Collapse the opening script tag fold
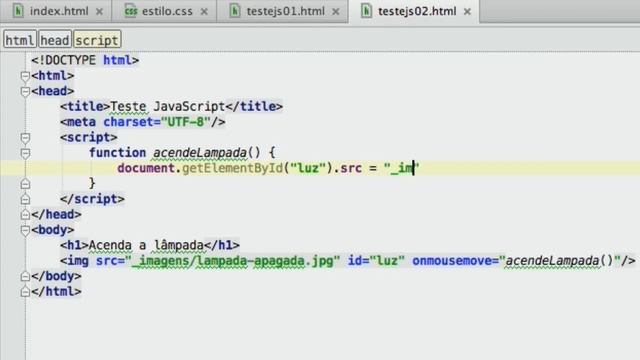This screenshot has width=640, height=360. (x=25, y=138)
